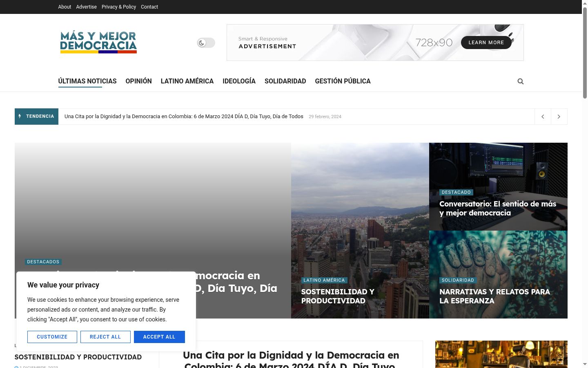Select the Últimas Noticias menu item
Image resolution: width=588 pixels, height=368 pixels.
87,81
